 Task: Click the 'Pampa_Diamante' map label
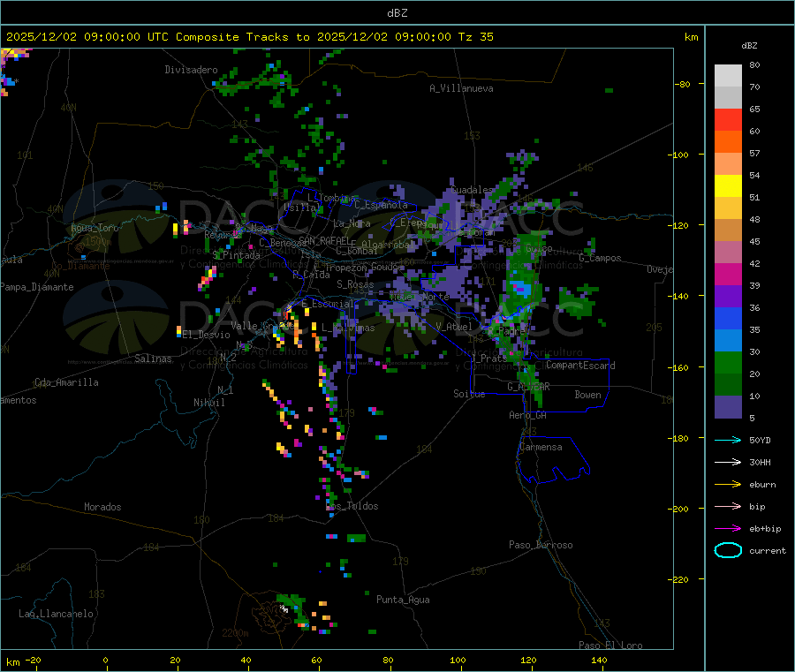point(37,287)
